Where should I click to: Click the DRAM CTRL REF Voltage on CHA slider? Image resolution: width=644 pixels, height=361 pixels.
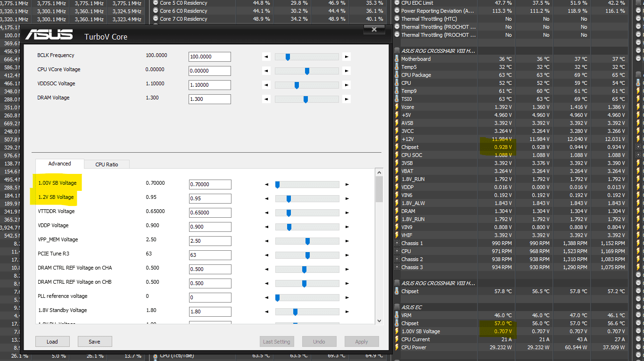coord(307,269)
